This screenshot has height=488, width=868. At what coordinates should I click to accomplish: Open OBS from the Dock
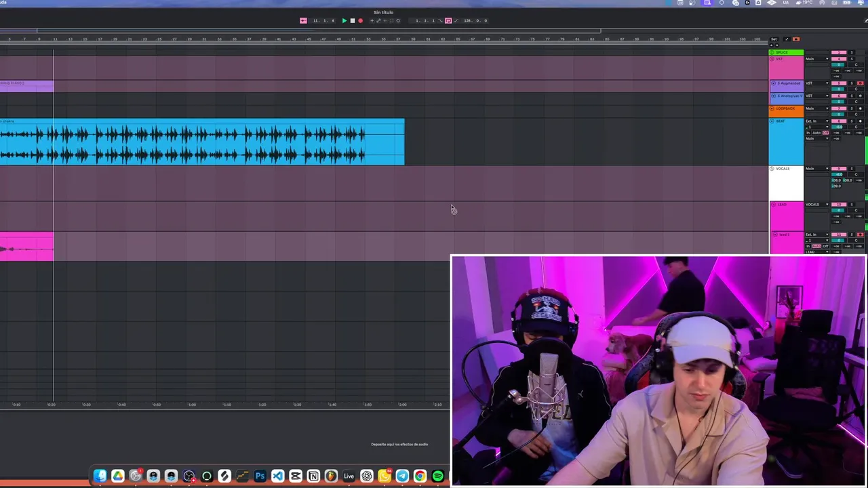point(189,476)
